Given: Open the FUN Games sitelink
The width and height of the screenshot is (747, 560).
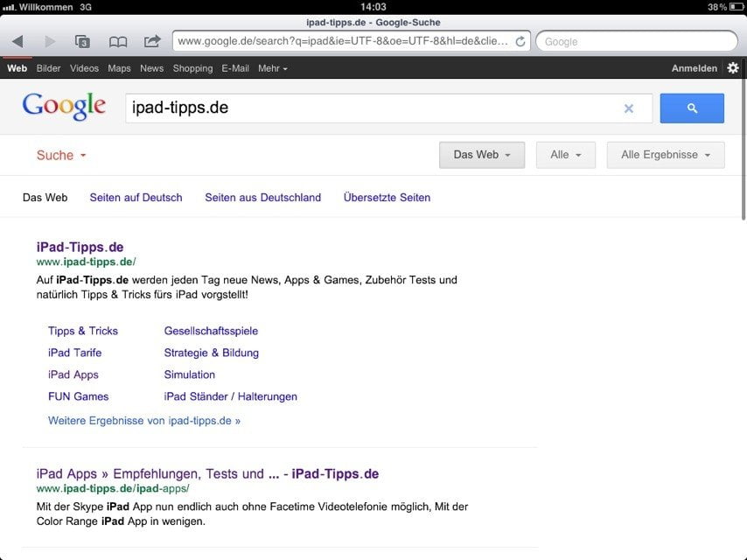Looking at the screenshot, I should pos(79,396).
